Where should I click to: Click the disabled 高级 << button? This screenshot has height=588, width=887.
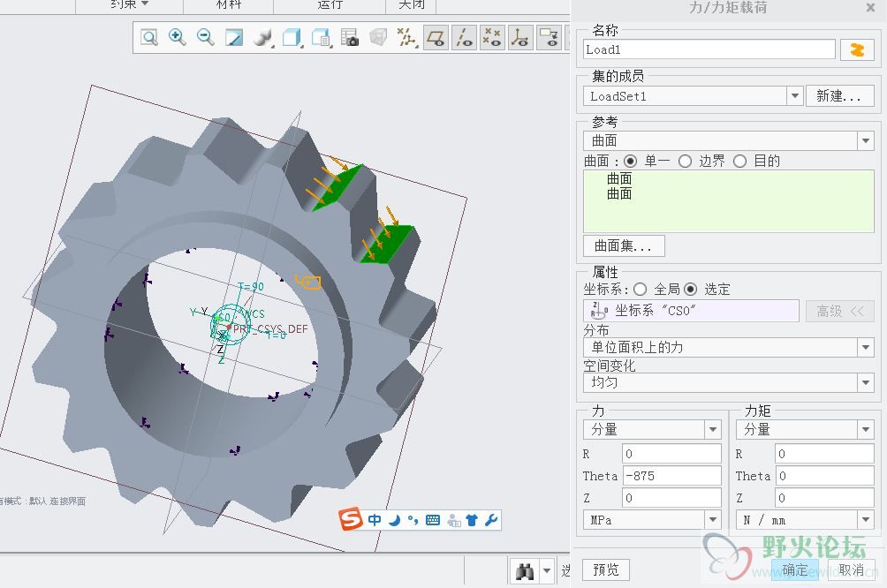pyautogui.click(x=840, y=311)
